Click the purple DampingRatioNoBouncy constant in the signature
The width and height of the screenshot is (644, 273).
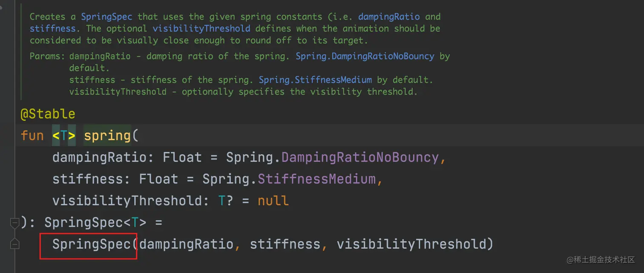click(360, 157)
